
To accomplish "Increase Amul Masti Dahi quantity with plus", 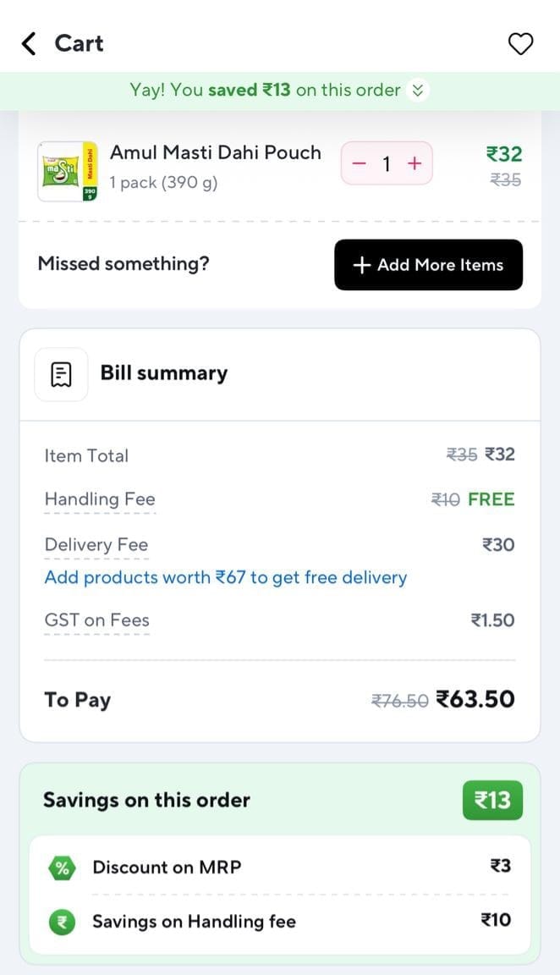I will click(415, 163).
